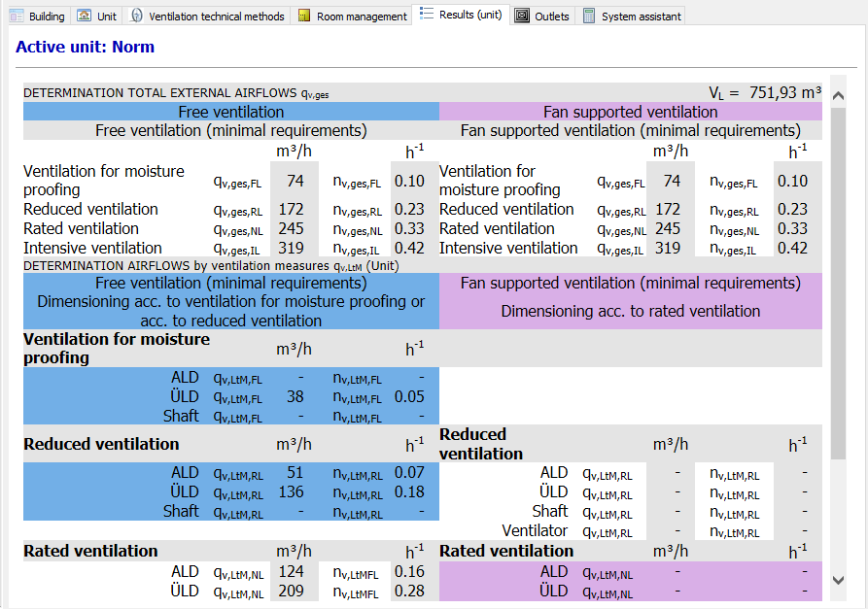Select the air change value 0.16
This screenshot has height=609, width=868.
point(409,571)
